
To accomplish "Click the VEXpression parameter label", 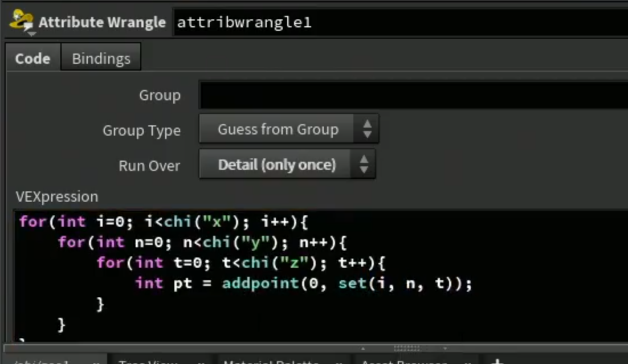I will [x=57, y=197].
